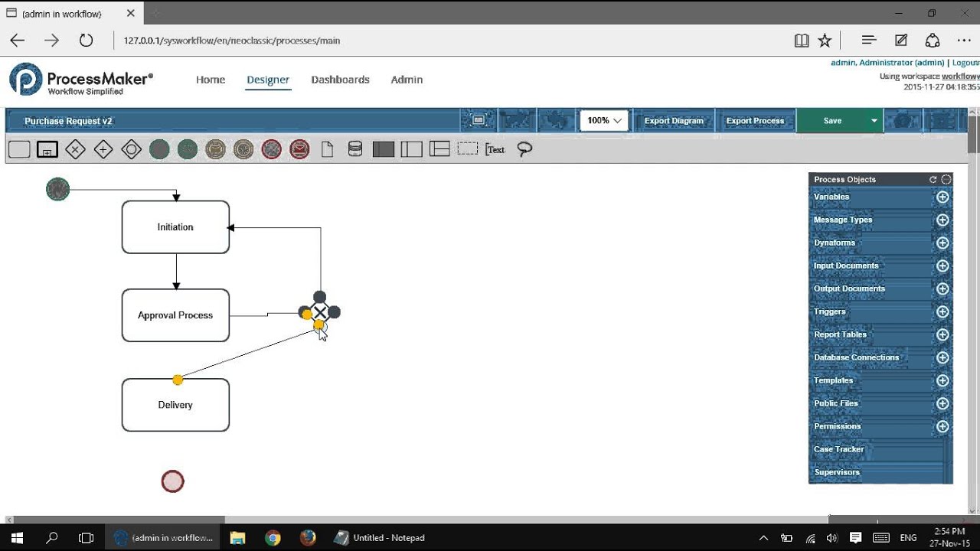This screenshot has width=980, height=551.
Task: Create new Dynaform with plus icon
Action: (x=942, y=243)
